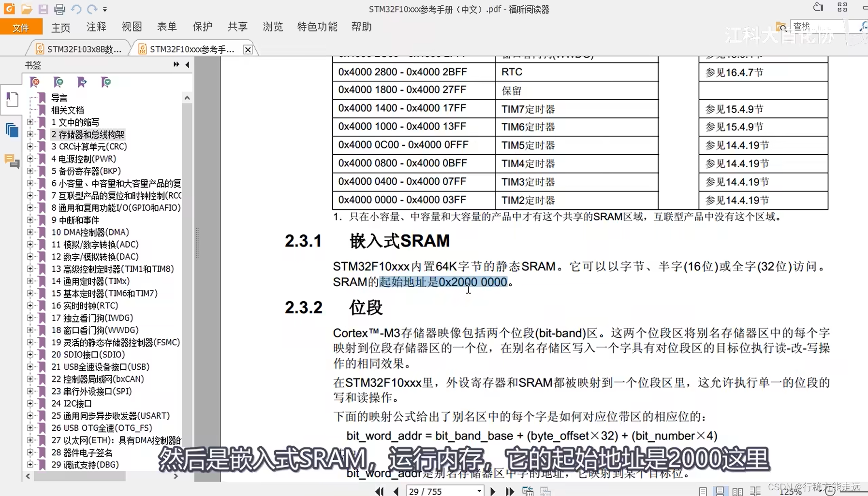Open the 注释 ribbon tab
Image resolution: width=868 pixels, height=496 pixels.
pyautogui.click(x=96, y=27)
